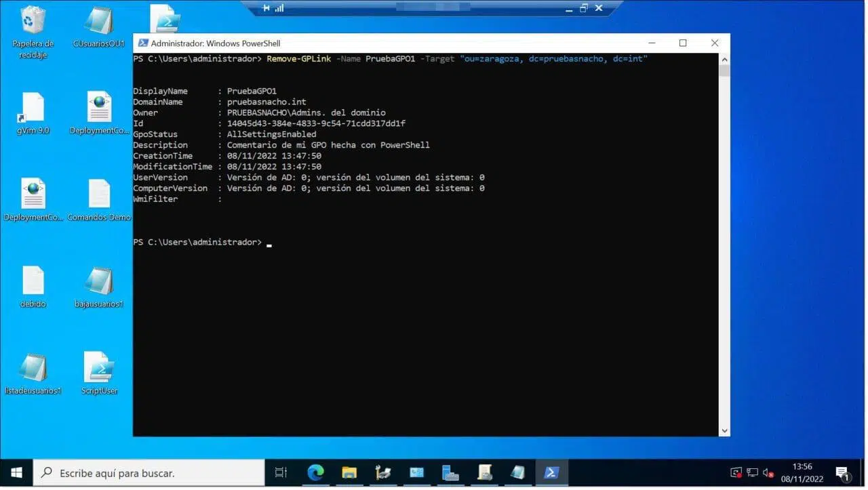Open File Explorer from the taskbar
Screen dimensions: 868x490
click(349, 472)
